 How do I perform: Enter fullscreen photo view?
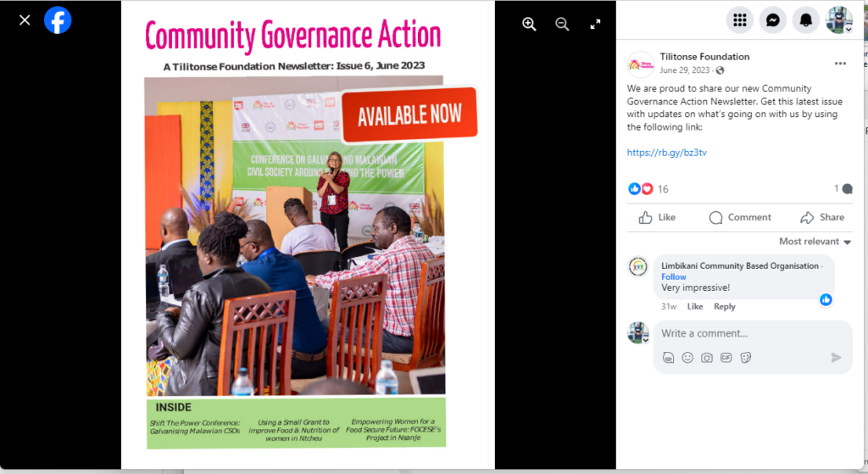click(595, 24)
